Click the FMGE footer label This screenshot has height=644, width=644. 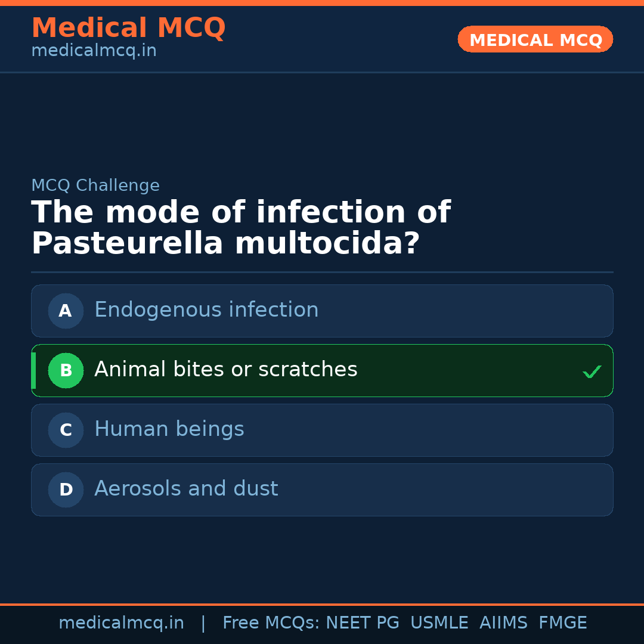562,623
